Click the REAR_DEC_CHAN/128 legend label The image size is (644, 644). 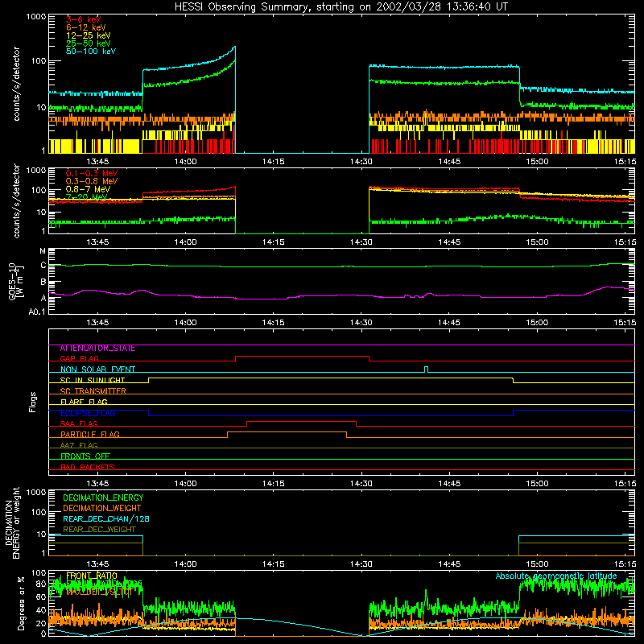[106, 519]
